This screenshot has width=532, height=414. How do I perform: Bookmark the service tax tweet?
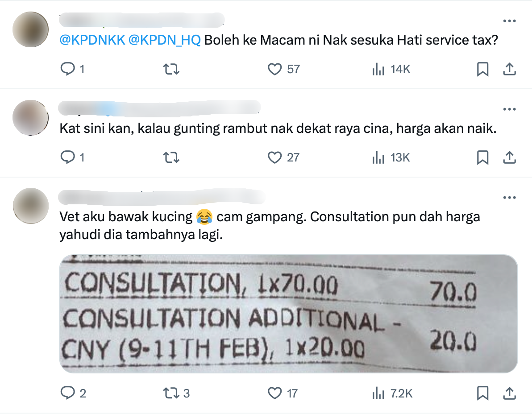click(x=482, y=69)
